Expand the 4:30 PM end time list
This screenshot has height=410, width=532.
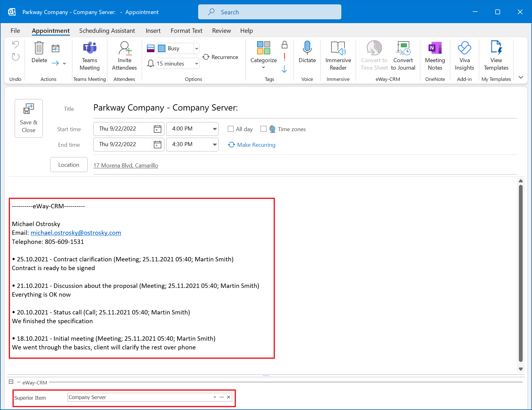215,145
